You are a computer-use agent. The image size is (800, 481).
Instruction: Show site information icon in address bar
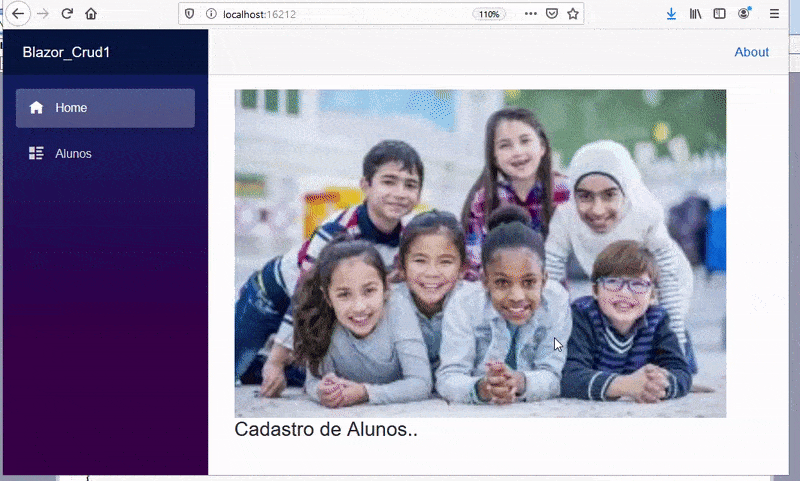211,14
